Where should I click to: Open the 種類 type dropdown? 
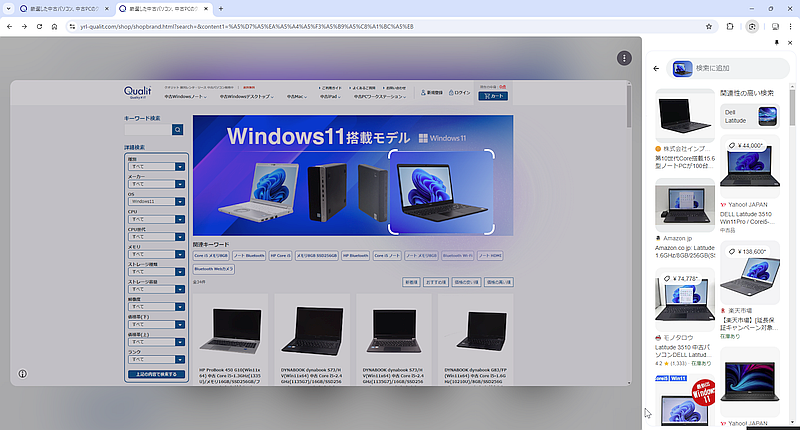pos(156,167)
